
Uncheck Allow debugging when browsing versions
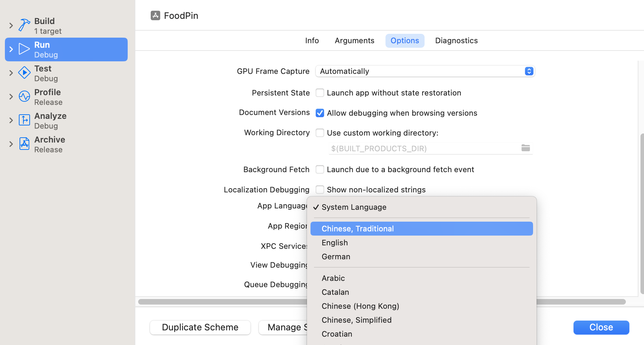320,113
